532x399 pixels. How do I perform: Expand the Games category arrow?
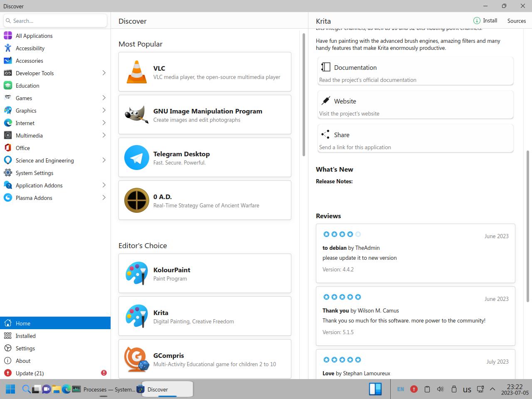(x=104, y=98)
